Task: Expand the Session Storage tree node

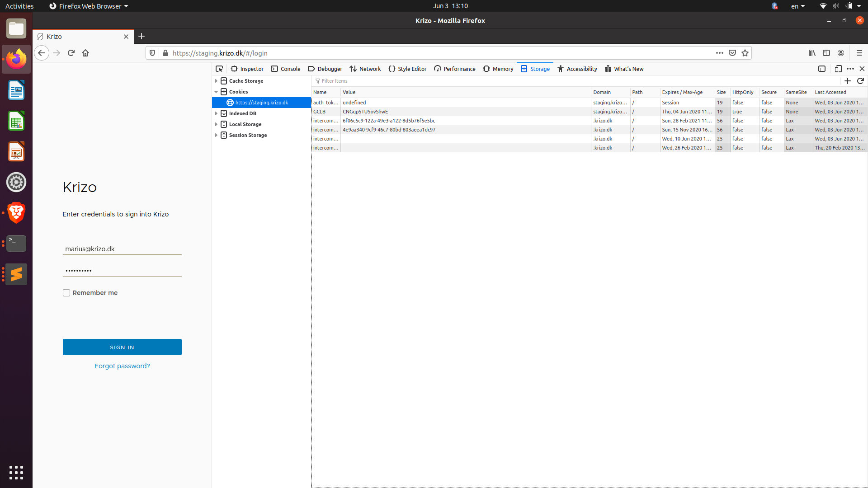Action: [216, 135]
